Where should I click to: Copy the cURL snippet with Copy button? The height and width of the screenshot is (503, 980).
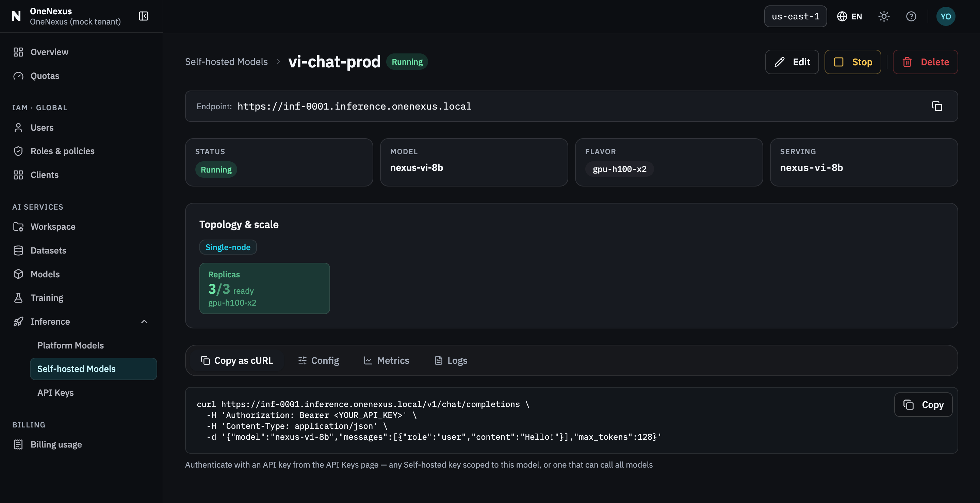pyautogui.click(x=923, y=404)
